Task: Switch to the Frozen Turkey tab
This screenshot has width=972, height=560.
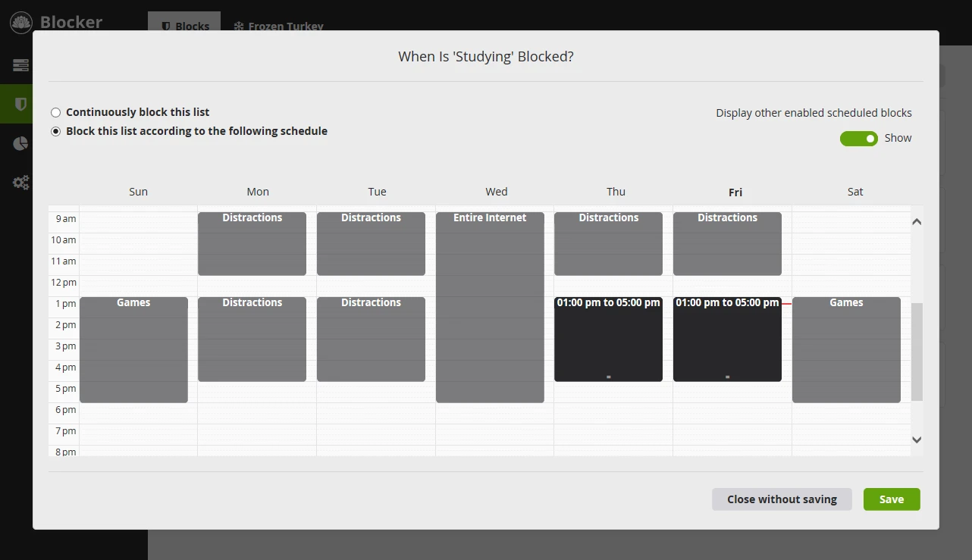Action: (278, 26)
